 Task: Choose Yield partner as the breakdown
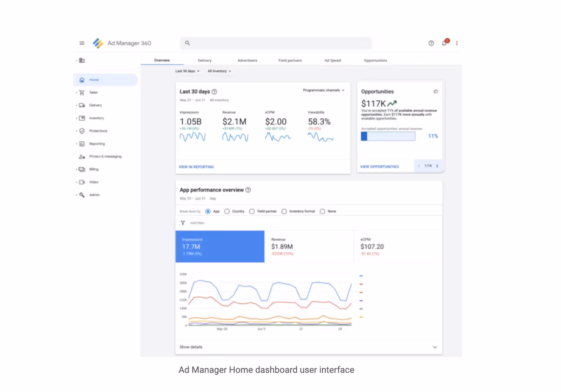[252, 211]
